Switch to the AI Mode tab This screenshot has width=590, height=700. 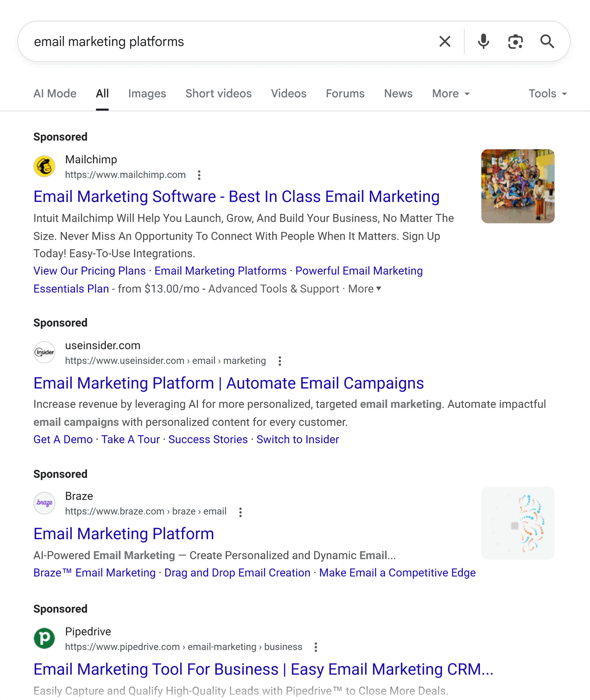click(55, 94)
